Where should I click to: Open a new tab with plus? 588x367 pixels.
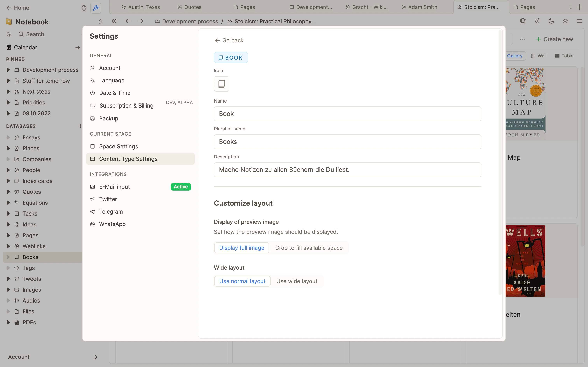(579, 7)
